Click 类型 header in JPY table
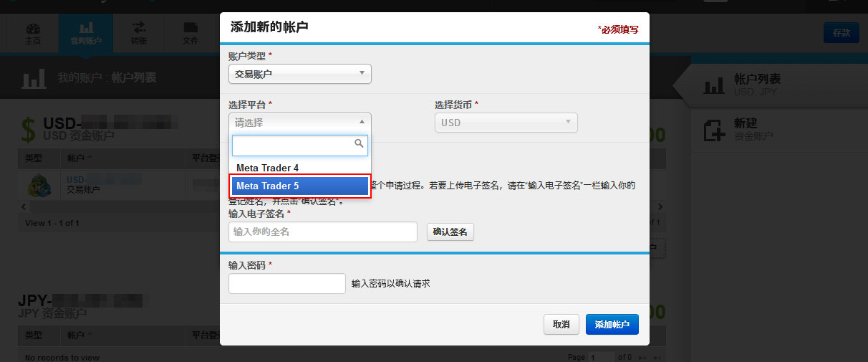This screenshot has width=868, height=362. coord(40,335)
